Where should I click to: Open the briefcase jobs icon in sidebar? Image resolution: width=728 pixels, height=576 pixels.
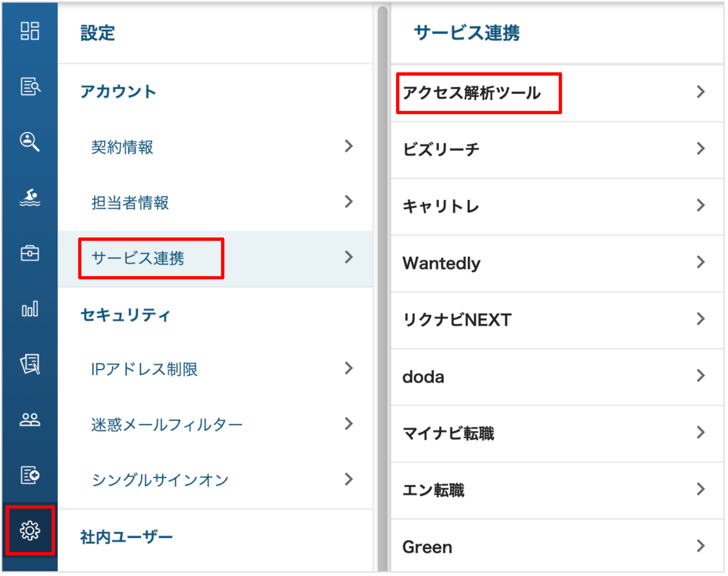(30, 253)
